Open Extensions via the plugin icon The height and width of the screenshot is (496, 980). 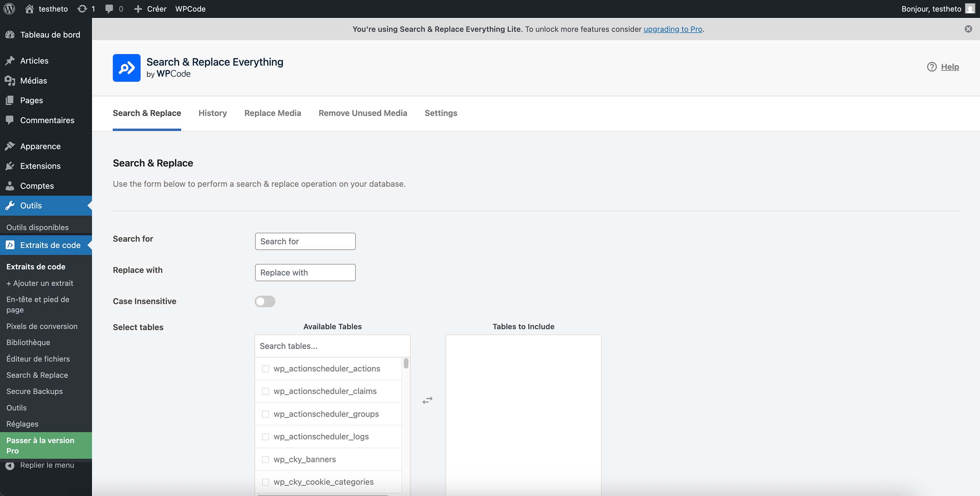[x=10, y=166]
